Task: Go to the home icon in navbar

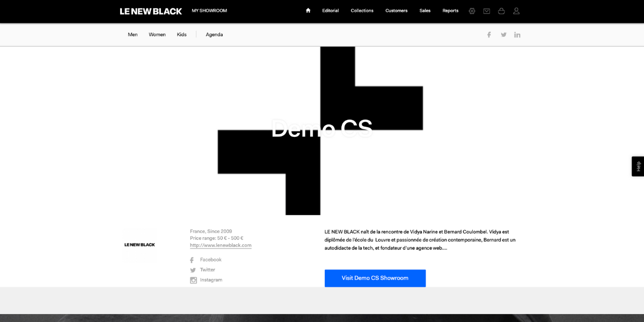Action: (x=308, y=11)
